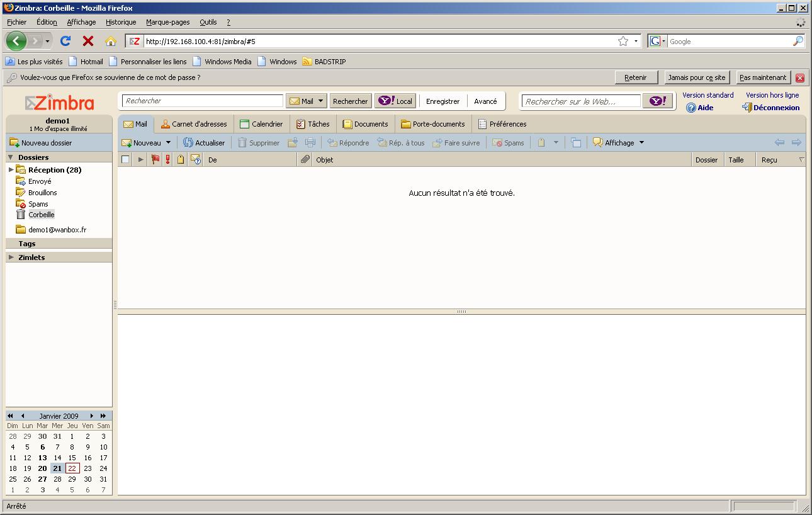Viewport: 812px width, 515px height.
Task: Click the Zimbra Rechercher input field
Action: click(x=203, y=101)
